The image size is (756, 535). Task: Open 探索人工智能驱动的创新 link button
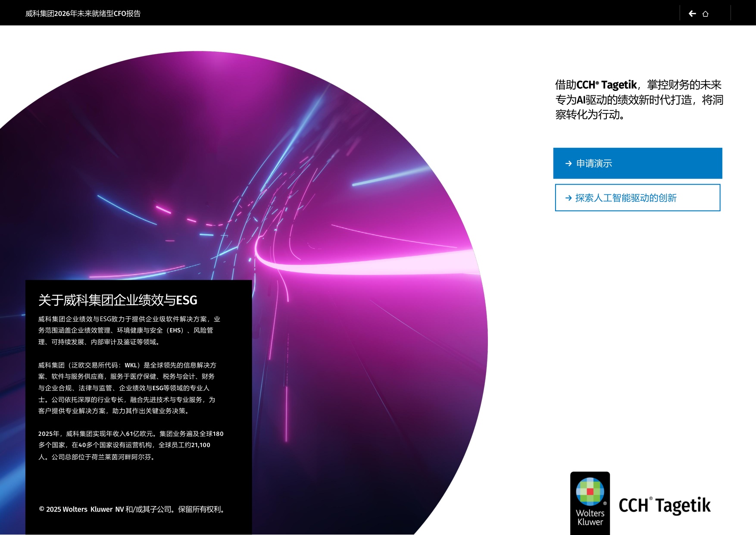click(637, 198)
